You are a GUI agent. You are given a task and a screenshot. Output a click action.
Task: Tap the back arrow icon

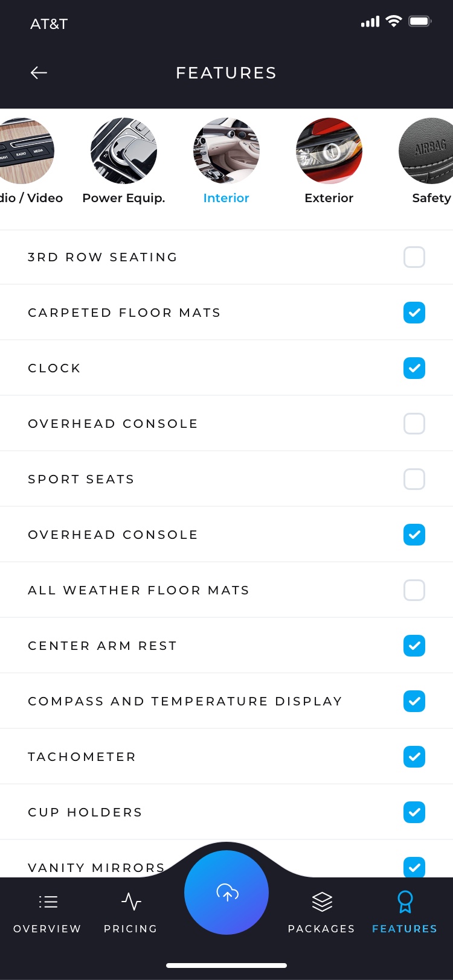[39, 73]
